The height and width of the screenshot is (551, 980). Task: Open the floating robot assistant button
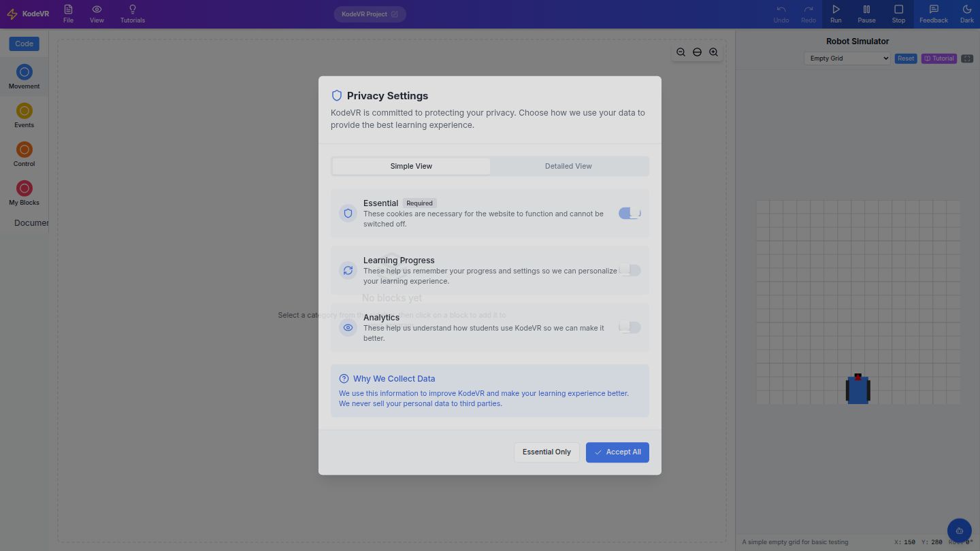click(x=959, y=531)
